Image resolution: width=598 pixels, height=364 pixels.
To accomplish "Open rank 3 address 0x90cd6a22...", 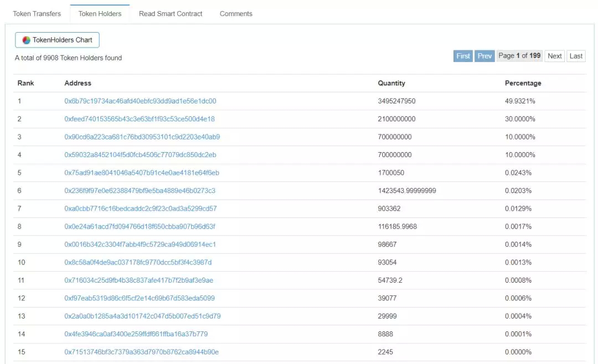I will tap(142, 137).
